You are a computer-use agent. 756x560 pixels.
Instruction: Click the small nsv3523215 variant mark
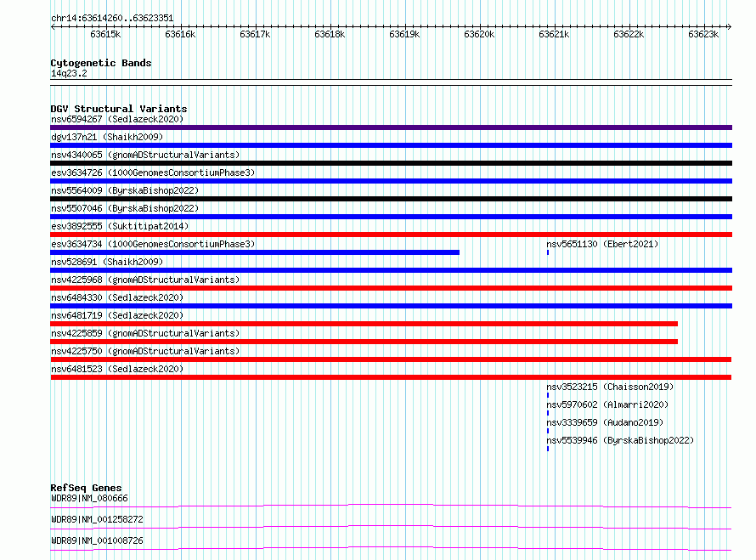548,395
